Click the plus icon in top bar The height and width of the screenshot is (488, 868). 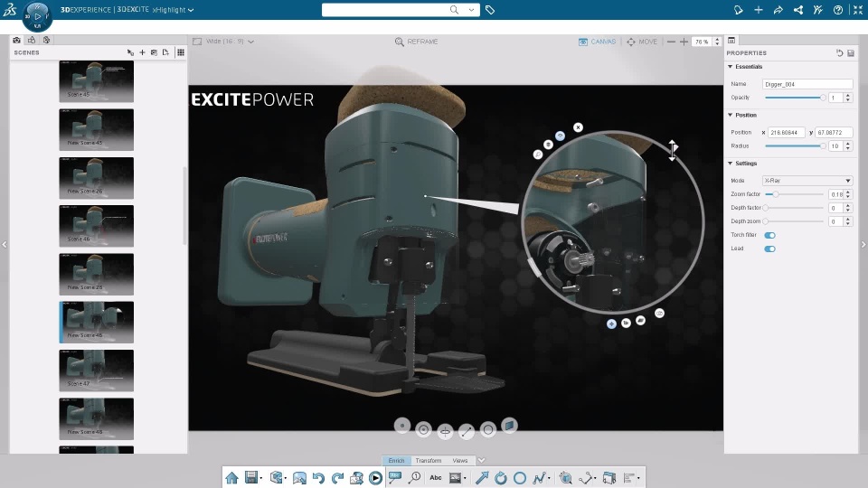[759, 10]
